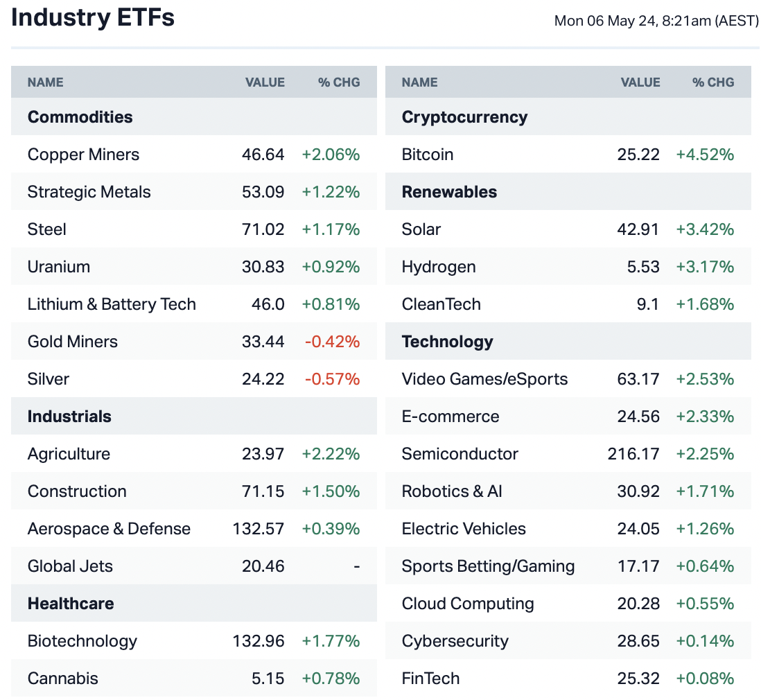
Task: Click the left table NAME header
Action: (x=46, y=82)
